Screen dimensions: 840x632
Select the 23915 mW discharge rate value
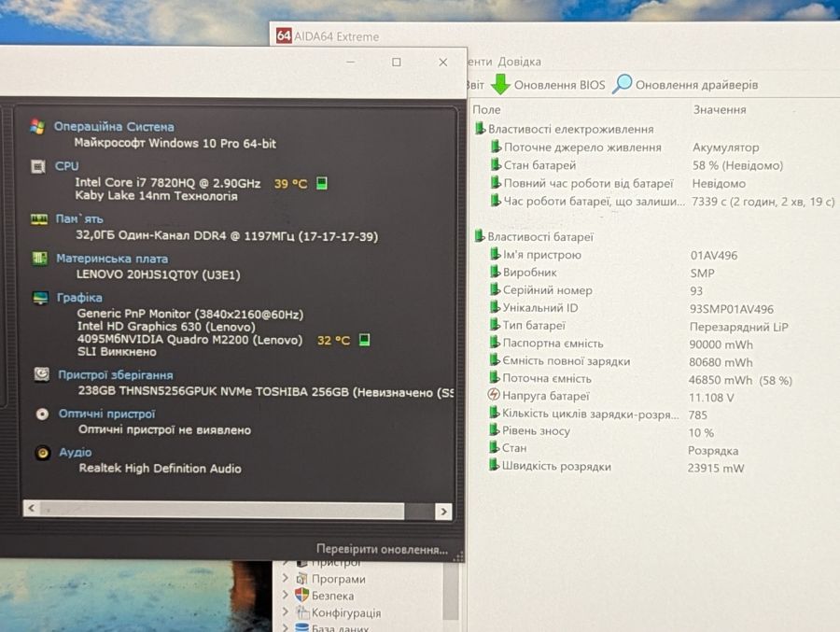point(716,468)
